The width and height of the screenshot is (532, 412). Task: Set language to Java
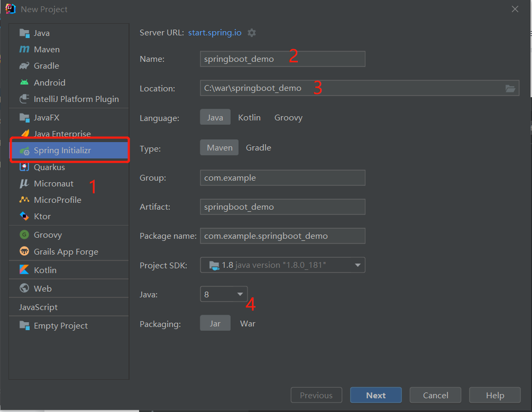click(215, 117)
